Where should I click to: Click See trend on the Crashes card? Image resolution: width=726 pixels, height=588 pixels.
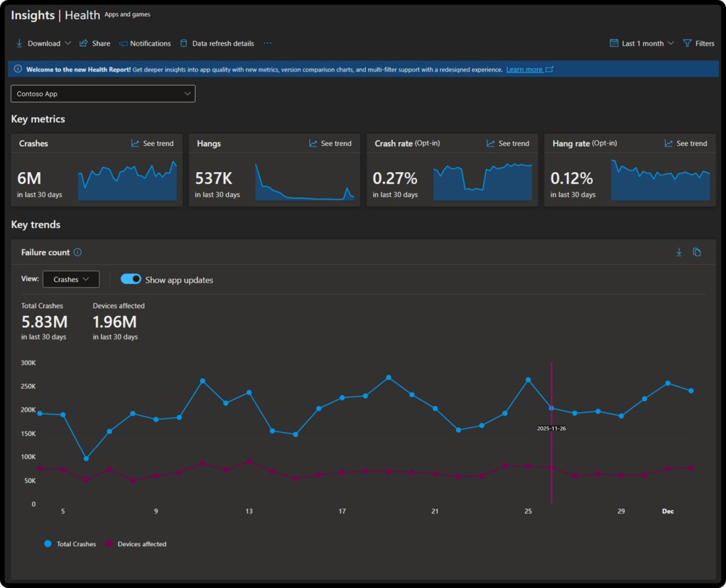(152, 143)
